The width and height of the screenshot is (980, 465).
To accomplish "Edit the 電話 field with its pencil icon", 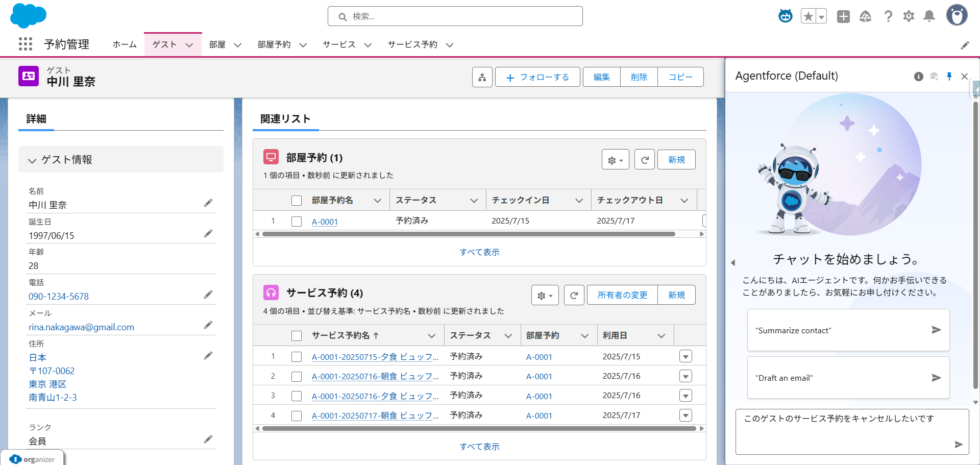I will (x=208, y=295).
